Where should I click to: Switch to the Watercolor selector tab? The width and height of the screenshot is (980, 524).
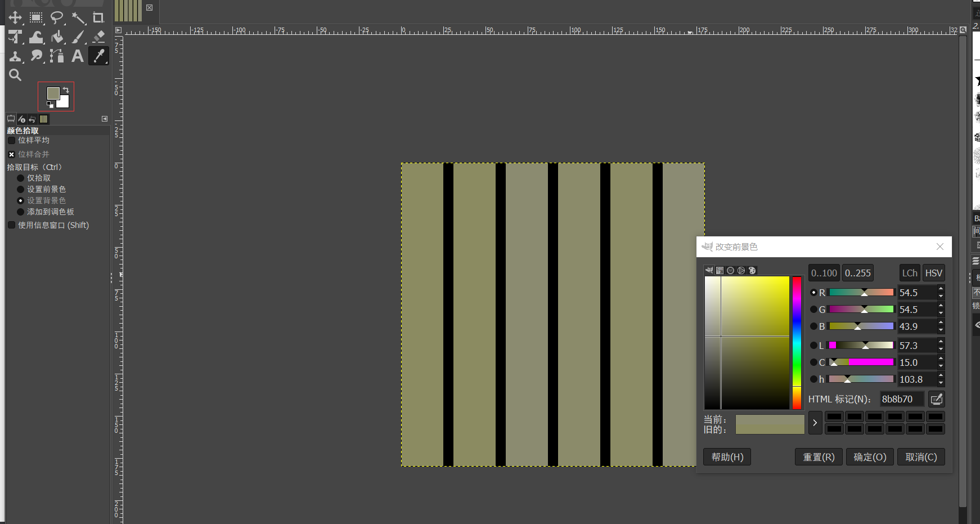coord(730,270)
